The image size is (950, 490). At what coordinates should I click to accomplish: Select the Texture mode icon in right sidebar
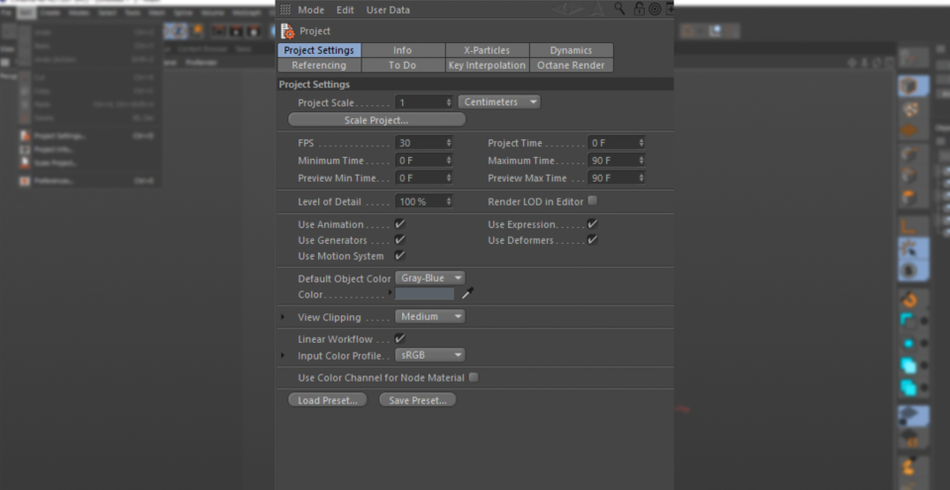click(x=911, y=109)
